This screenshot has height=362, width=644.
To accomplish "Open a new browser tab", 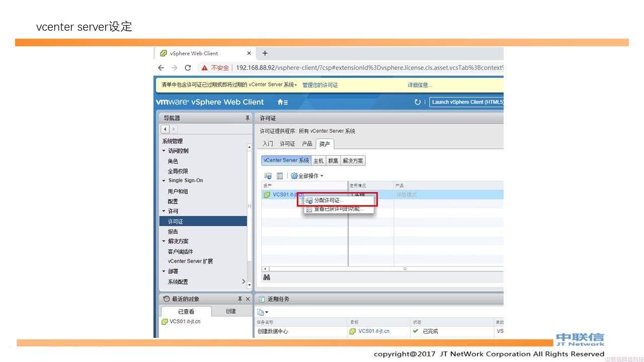I will tap(265, 53).
